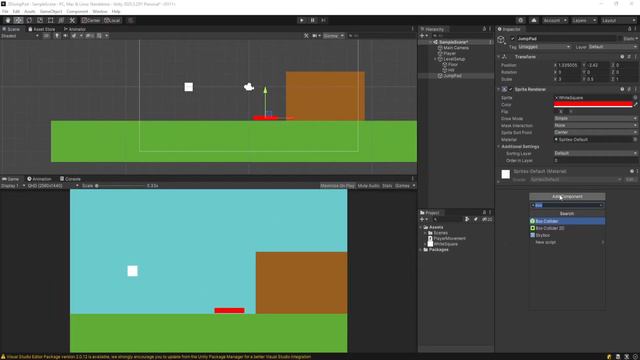Select the Hand tool in the toolbar

(8, 20)
